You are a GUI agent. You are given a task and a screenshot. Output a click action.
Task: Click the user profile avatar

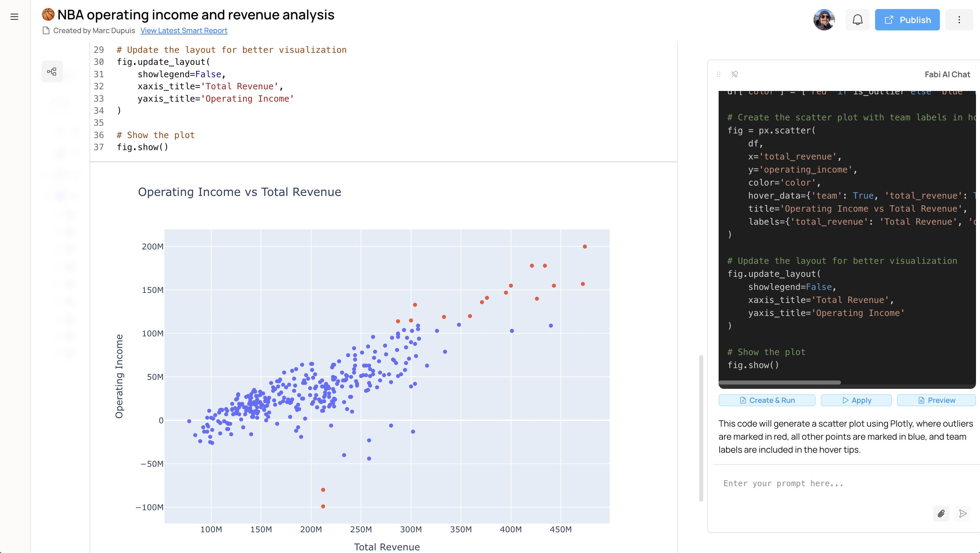(824, 20)
